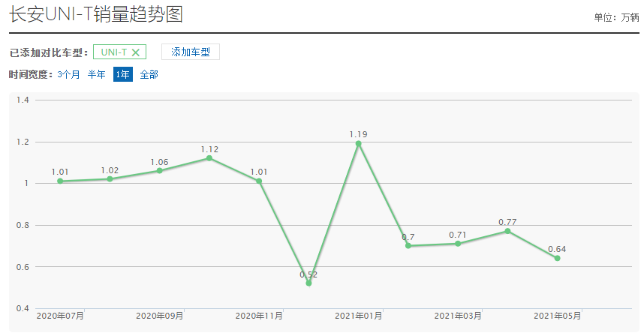Click the 2021年01月 axis label
The width and height of the screenshot is (644, 336).
(x=359, y=316)
